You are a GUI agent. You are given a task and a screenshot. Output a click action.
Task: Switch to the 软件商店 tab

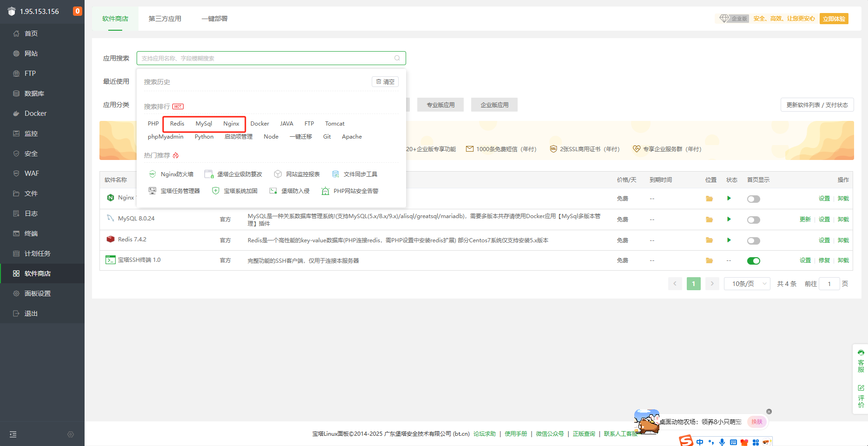point(115,19)
